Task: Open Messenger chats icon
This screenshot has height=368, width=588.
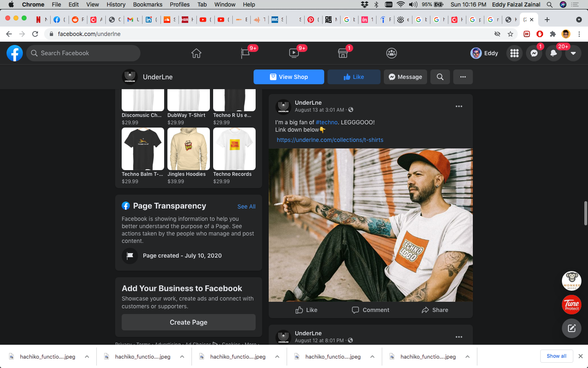Action: click(534, 53)
